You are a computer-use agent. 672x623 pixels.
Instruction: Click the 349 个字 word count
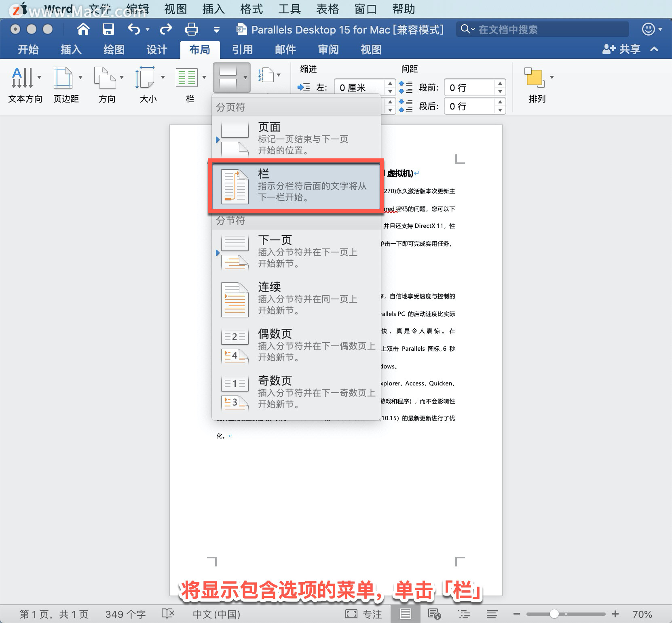click(x=125, y=614)
